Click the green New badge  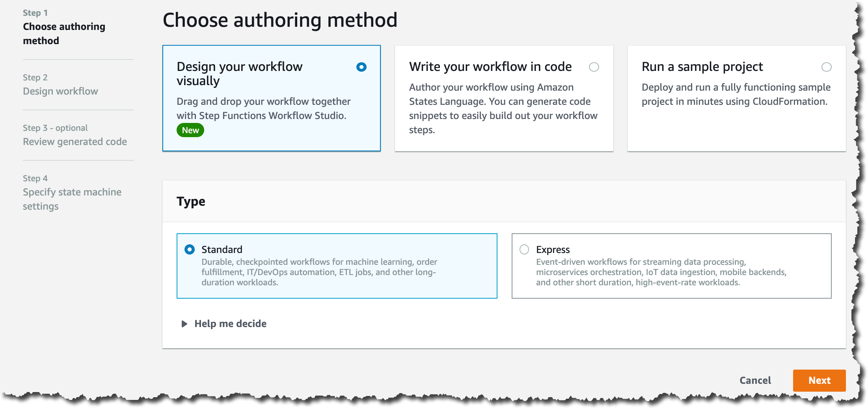[190, 130]
